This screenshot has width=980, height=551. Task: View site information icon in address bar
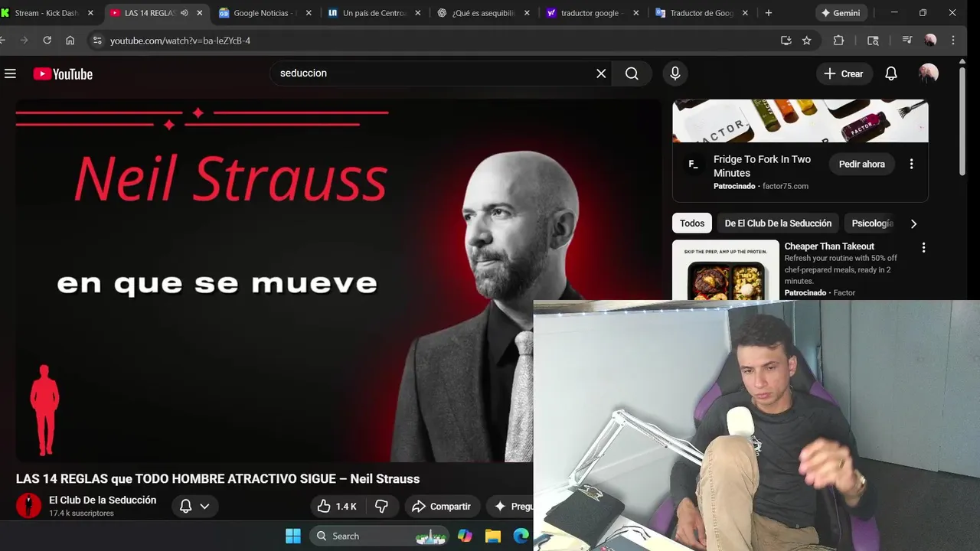click(x=96, y=41)
